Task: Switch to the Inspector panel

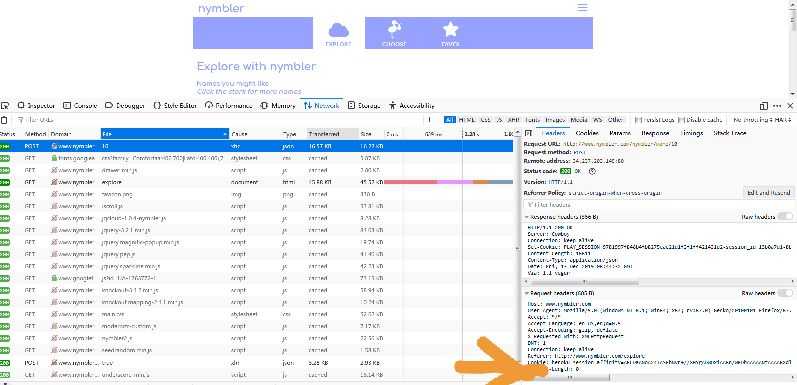Action: (x=36, y=106)
